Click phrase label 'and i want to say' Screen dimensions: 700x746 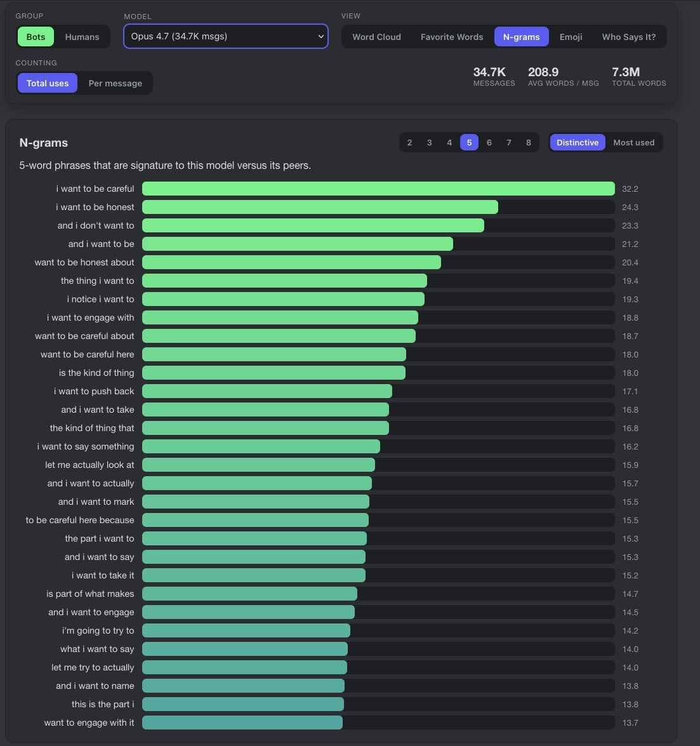click(x=99, y=557)
